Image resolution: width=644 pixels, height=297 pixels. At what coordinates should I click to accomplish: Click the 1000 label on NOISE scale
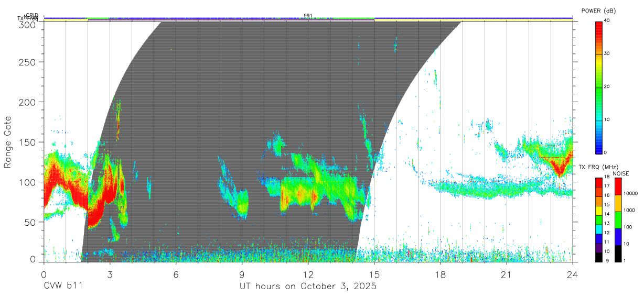coord(629,210)
